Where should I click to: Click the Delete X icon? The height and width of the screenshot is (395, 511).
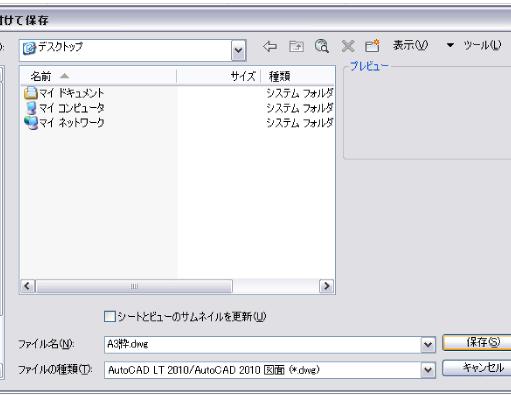[348, 46]
